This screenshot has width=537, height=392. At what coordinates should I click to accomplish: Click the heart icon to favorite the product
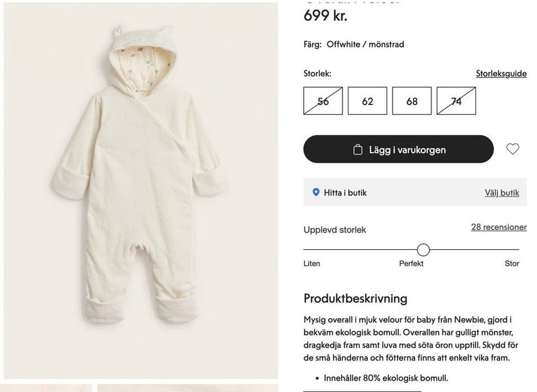point(513,149)
